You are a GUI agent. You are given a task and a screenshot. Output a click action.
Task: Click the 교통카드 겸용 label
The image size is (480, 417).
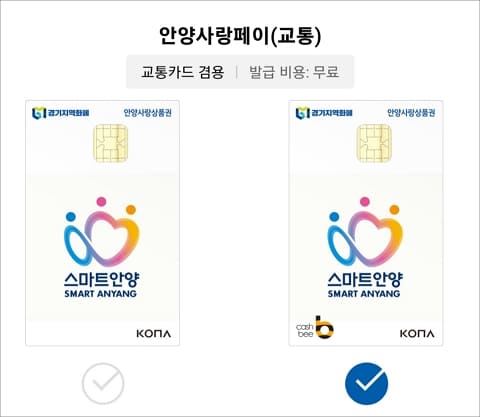(x=182, y=72)
